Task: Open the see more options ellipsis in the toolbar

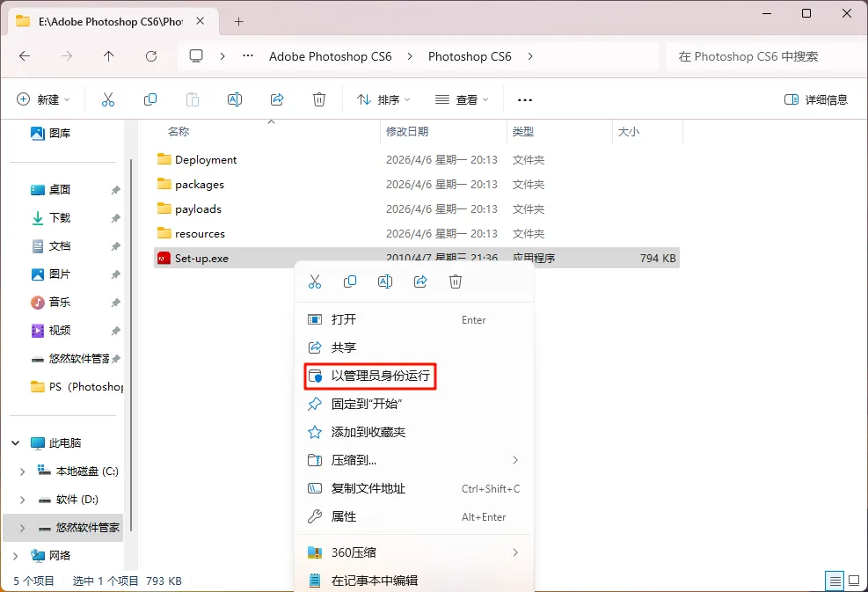Action: [524, 99]
